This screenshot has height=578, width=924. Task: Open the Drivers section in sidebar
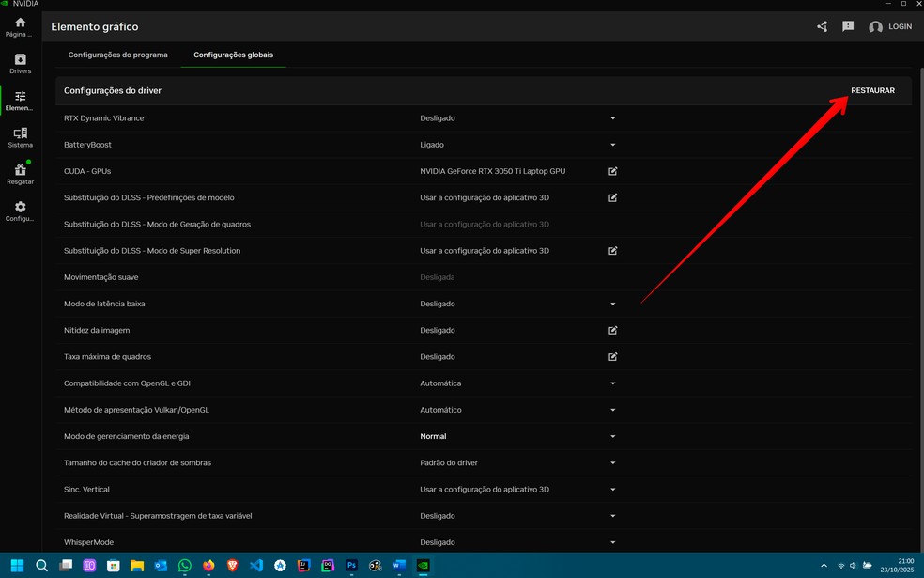tap(21, 63)
